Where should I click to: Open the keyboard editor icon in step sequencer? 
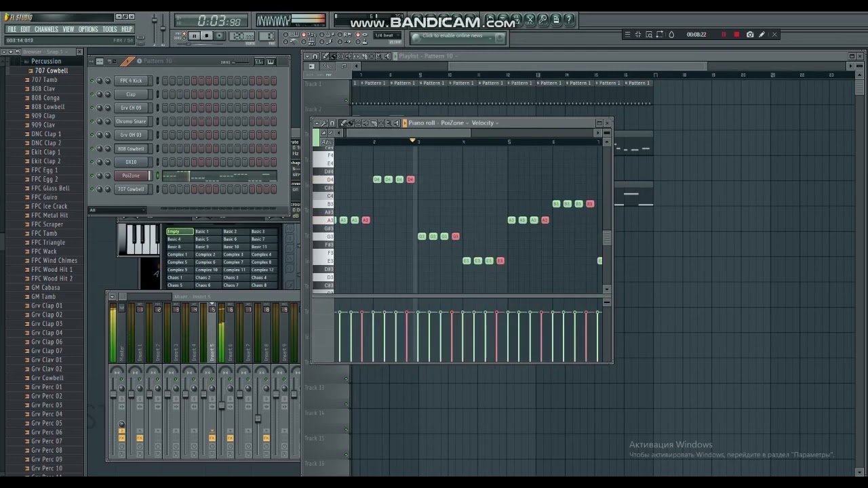[271, 62]
